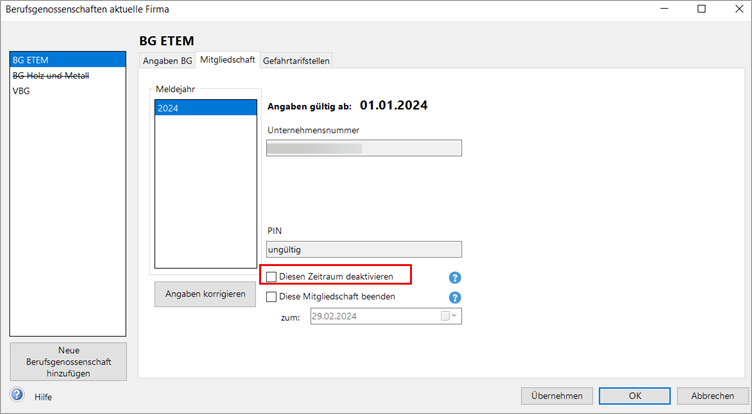Image resolution: width=752 pixels, height=414 pixels.
Task: Select BG Holz und Metall entry
Action: (68, 75)
